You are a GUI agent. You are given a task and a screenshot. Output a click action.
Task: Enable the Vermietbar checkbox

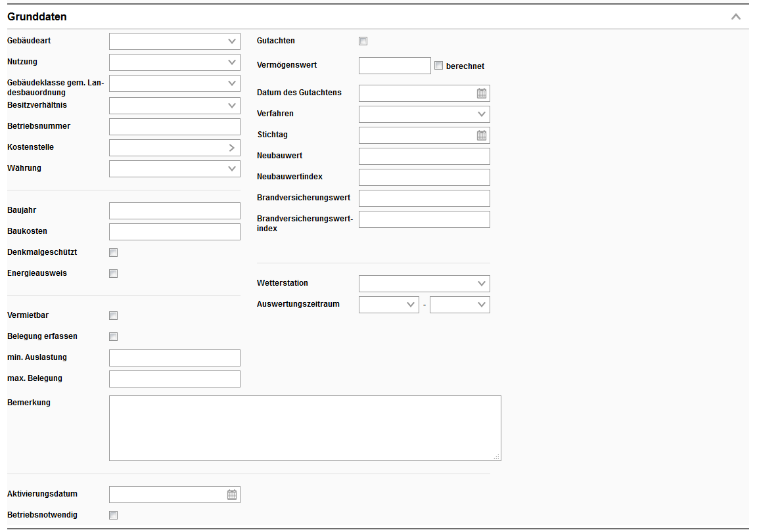[x=114, y=316]
